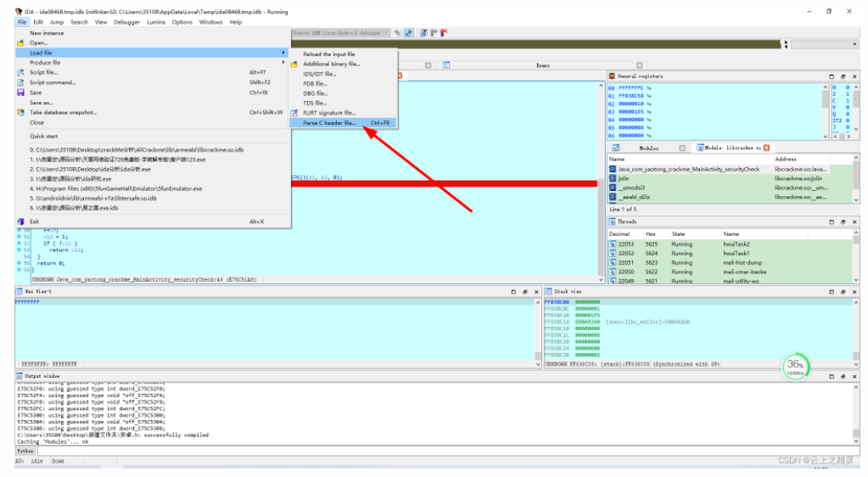Open the Options menu

[182, 22]
